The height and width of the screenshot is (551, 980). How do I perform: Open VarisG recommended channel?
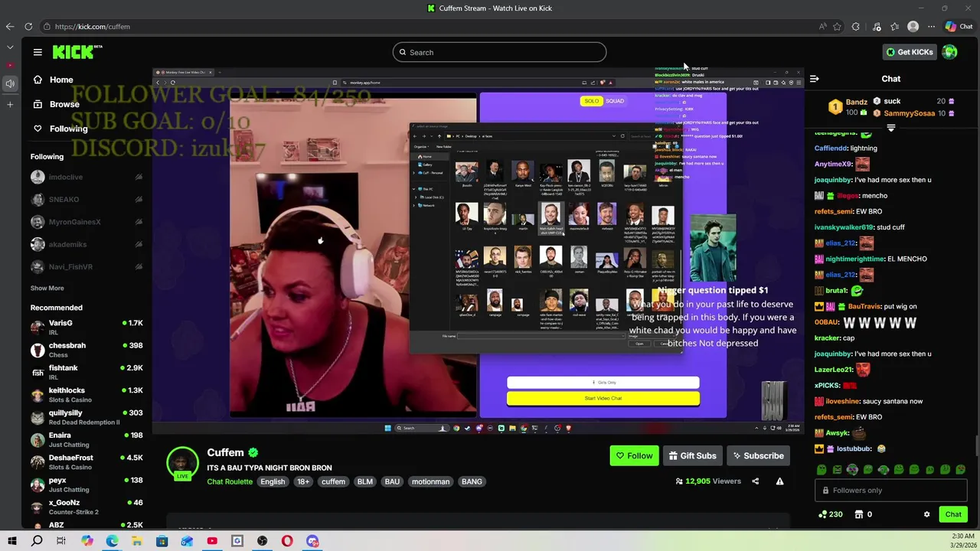pyautogui.click(x=87, y=327)
